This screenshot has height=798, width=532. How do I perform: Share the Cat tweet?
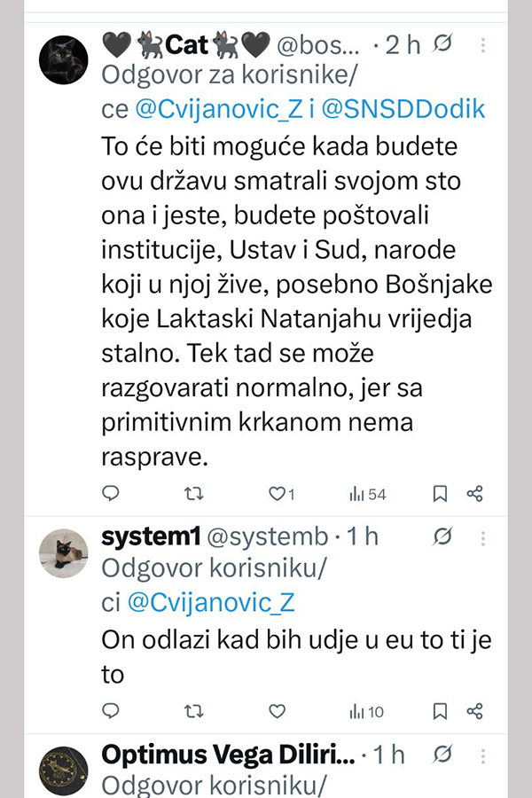pyautogui.click(x=475, y=494)
